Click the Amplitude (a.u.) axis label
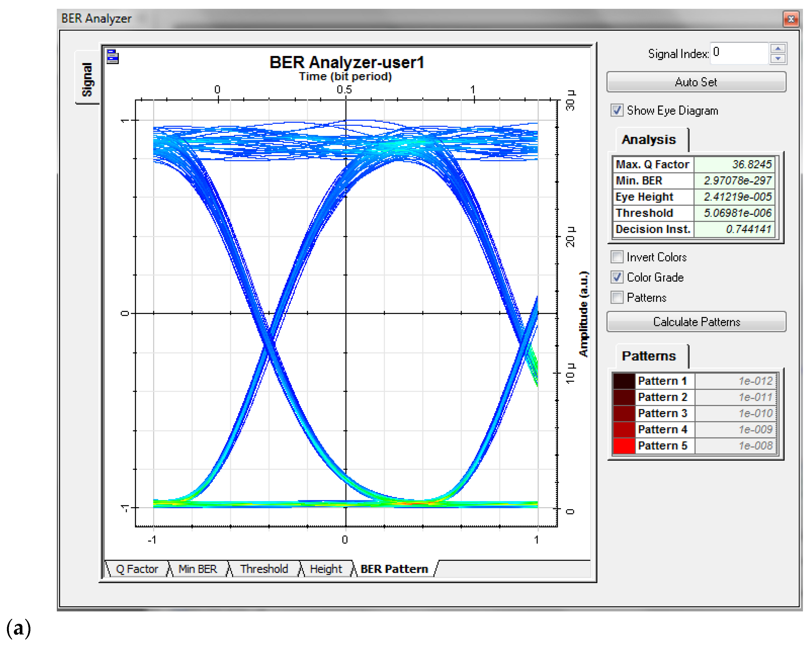This screenshot has height=651, width=812. [583, 314]
